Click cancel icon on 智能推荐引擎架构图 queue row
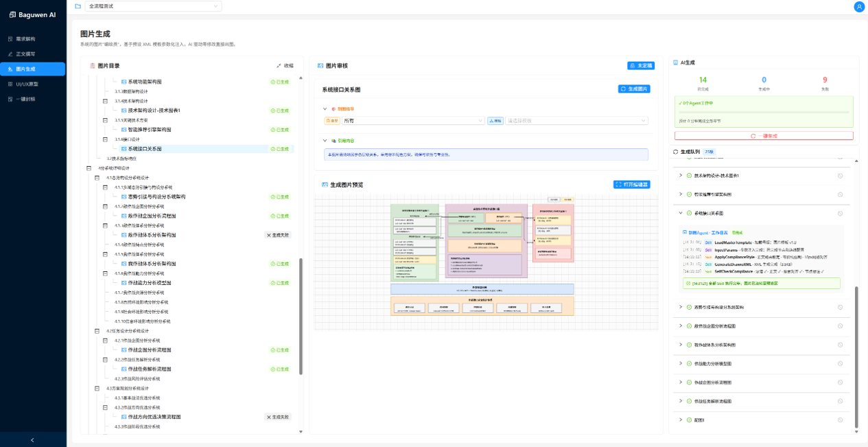The width and height of the screenshot is (868, 447). 841,194
